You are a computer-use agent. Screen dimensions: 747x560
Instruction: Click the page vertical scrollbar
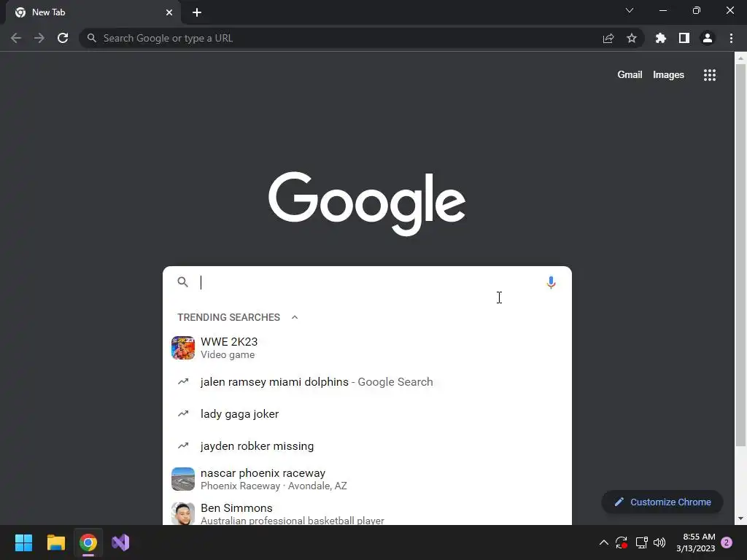[x=740, y=254]
